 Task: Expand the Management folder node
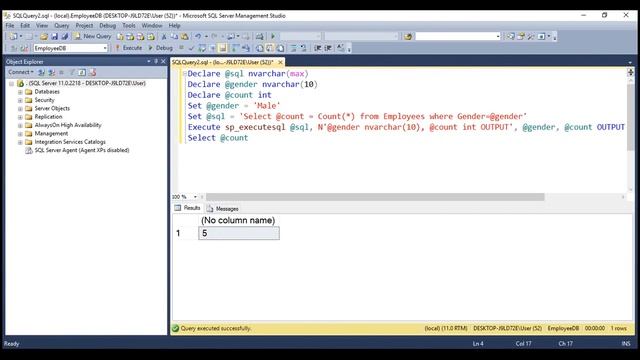[x=20, y=133]
